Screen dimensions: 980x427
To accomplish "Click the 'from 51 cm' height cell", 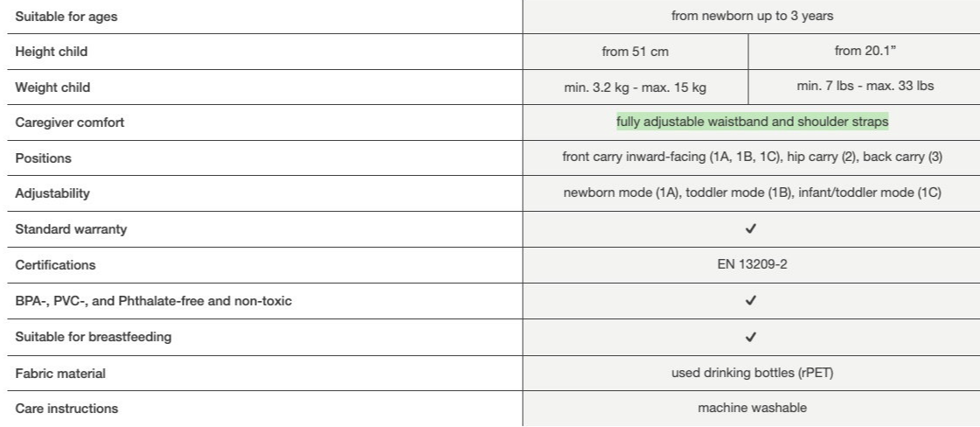I will coord(636,52).
